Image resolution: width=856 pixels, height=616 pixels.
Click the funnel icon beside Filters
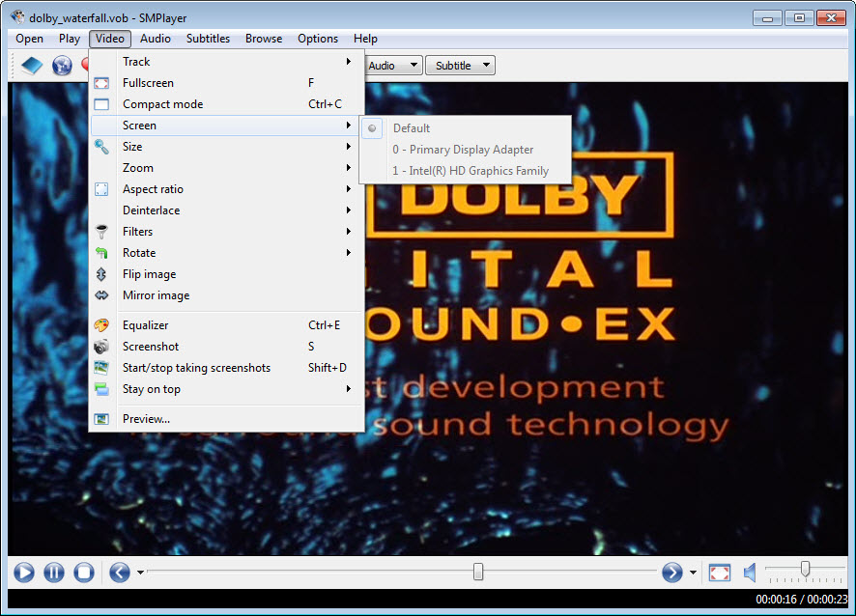pos(101,232)
